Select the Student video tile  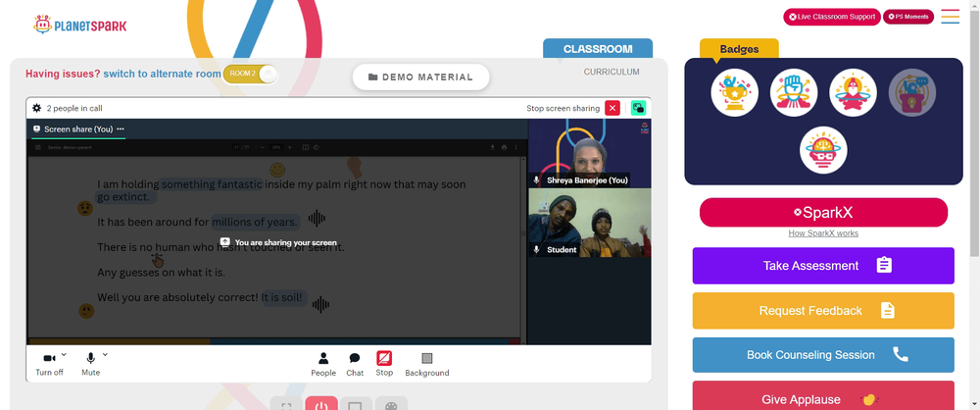589,223
